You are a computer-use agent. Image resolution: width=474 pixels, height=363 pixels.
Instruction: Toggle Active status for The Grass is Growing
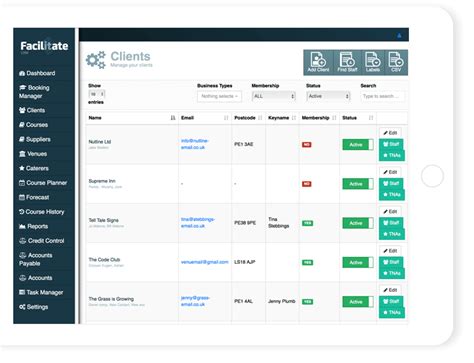tap(358, 302)
